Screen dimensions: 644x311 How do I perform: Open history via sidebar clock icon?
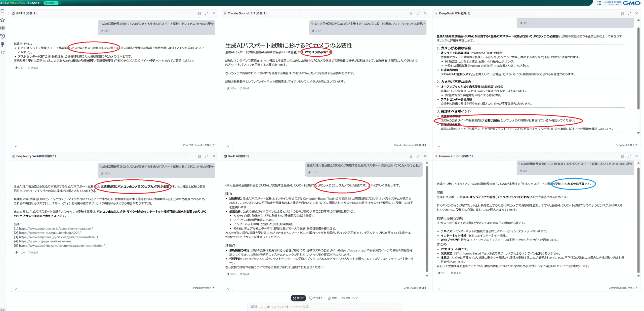[3, 36]
